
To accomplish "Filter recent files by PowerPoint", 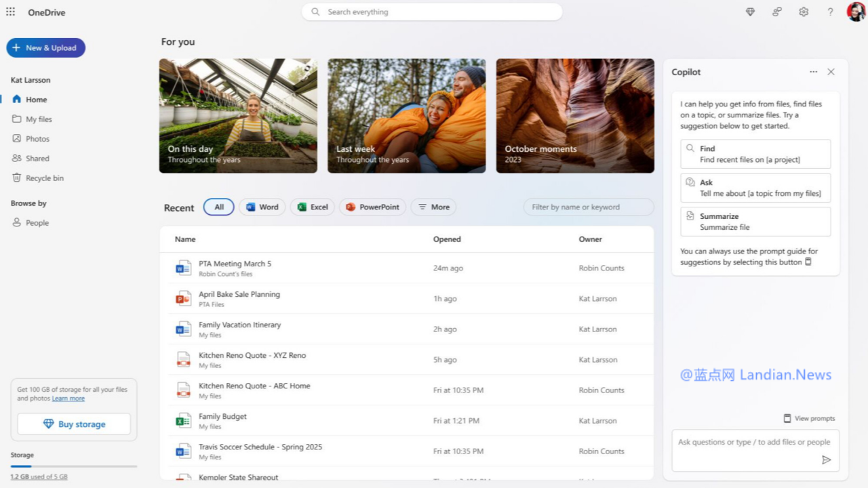I will coord(372,207).
